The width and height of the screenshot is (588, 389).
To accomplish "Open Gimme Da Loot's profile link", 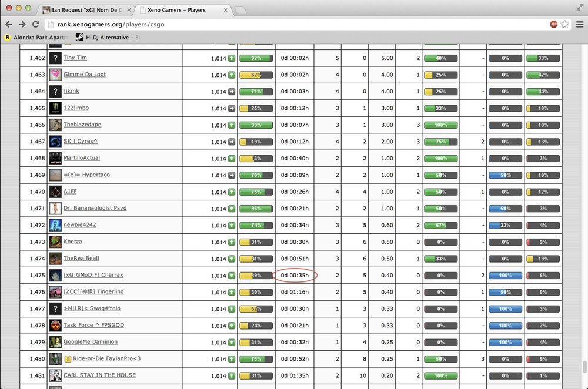I will 84,74.
